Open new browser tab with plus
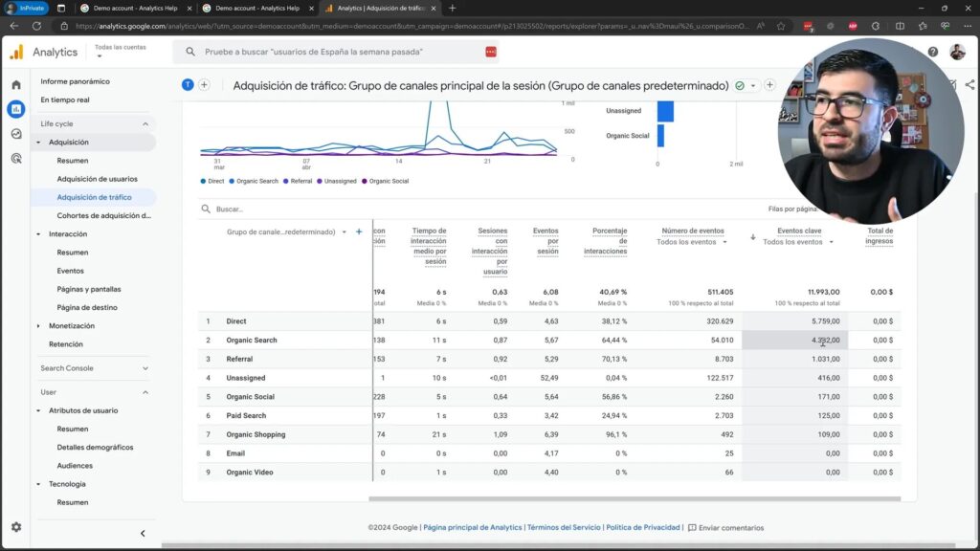The width and height of the screenshot is (980, 551). (452, 8)
